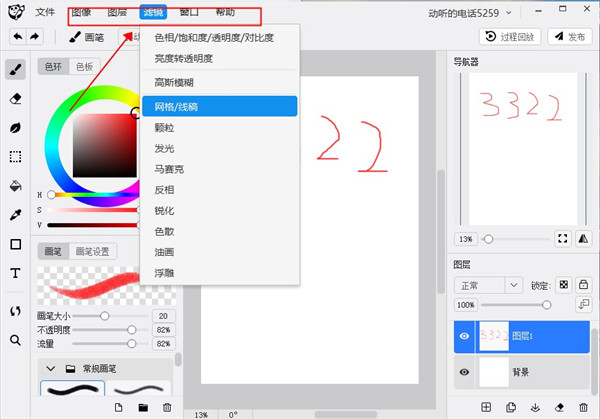Choose 色相/饱和度/透明度/对比度 filter
Viewport: 600px width, 419px height.
click(219, 37)
